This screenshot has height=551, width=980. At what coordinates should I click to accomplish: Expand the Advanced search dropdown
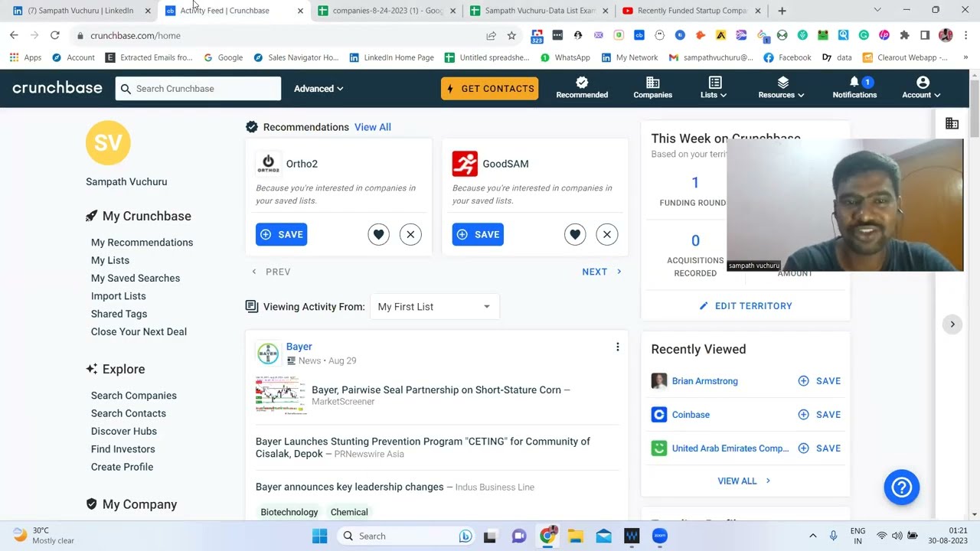coord(318,89)
